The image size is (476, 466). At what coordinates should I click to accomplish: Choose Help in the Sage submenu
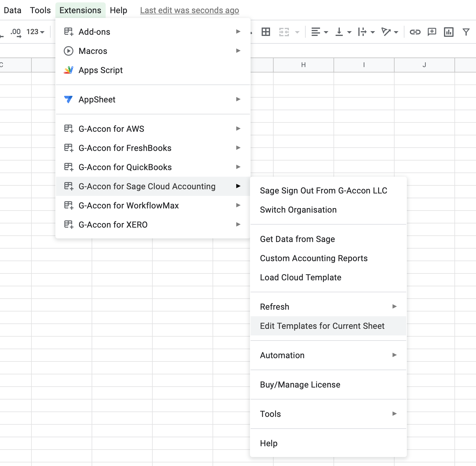coord(328,443)
